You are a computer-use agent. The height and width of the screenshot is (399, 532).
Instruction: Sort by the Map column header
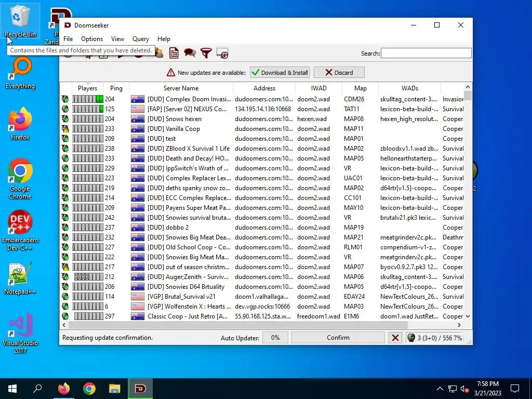[x=361, y=88]
